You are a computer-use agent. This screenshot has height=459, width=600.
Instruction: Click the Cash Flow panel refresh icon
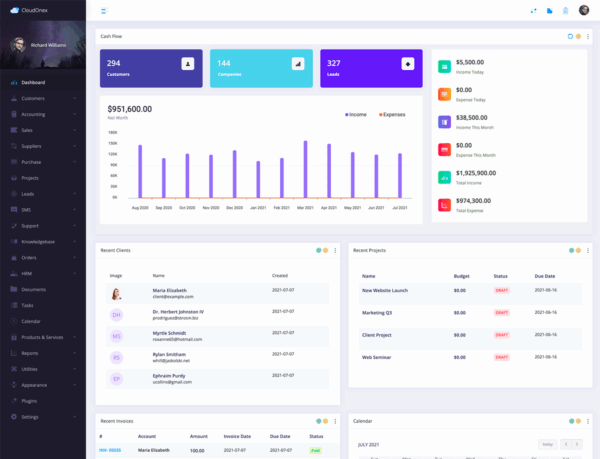(569, 36)
